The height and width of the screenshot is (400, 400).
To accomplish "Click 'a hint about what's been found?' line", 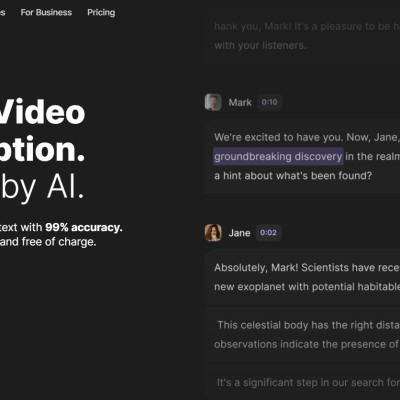I will [x=293, y=176].
